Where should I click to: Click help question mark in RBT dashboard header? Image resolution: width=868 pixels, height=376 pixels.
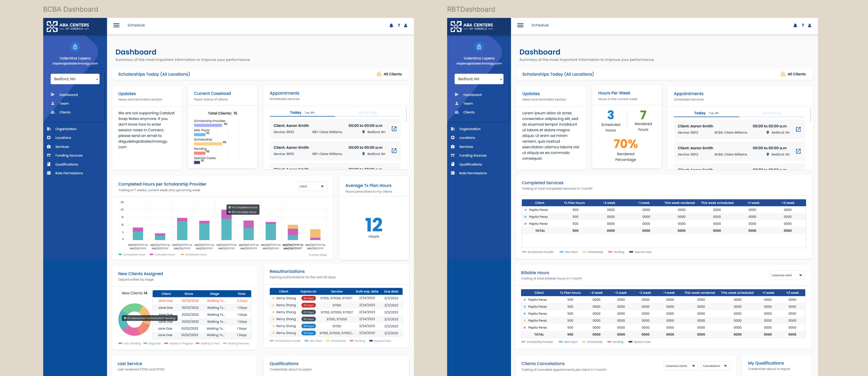[803, 25]
